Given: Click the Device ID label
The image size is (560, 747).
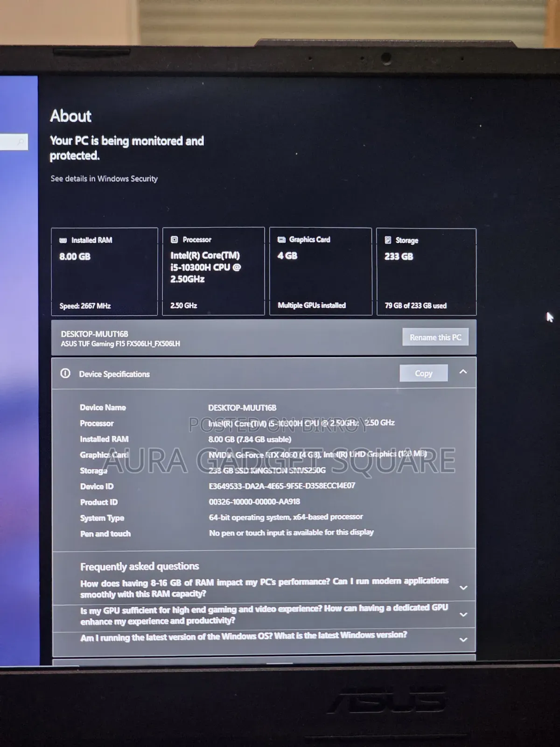Looking at the screenshot, I should (97, 486).
